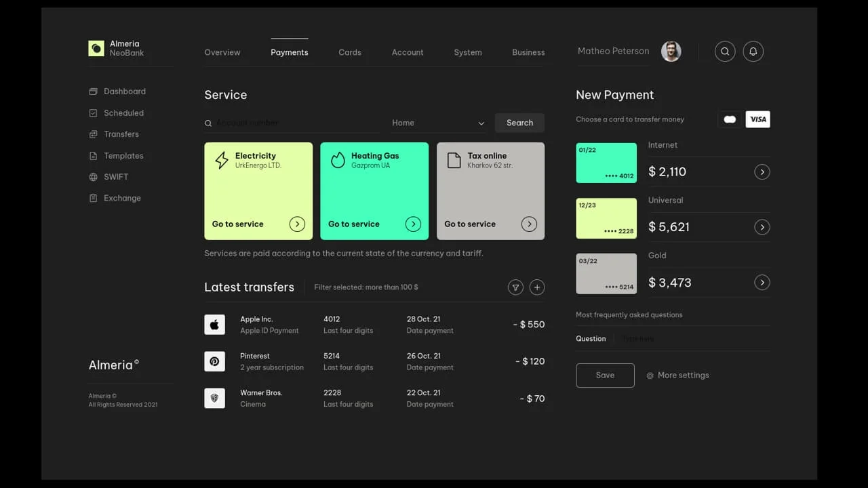Viewport: 868px width, 488px height.
Task: Click the search magnifier icon in the header
Action: click(725, 51)
